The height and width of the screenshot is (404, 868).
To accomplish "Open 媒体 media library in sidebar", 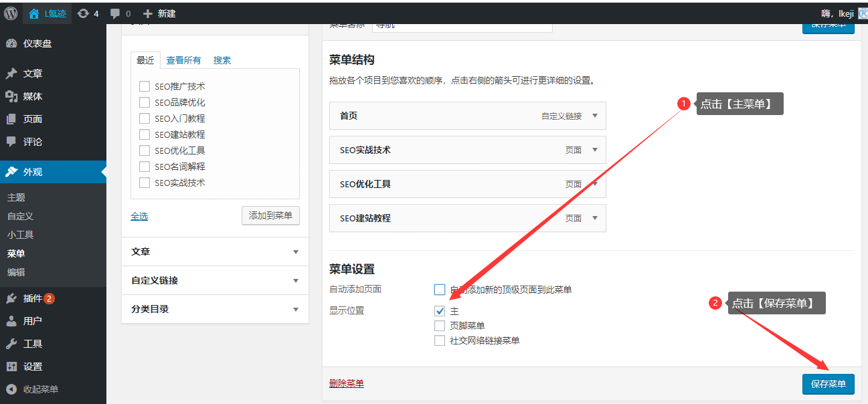I will point(32,96).
